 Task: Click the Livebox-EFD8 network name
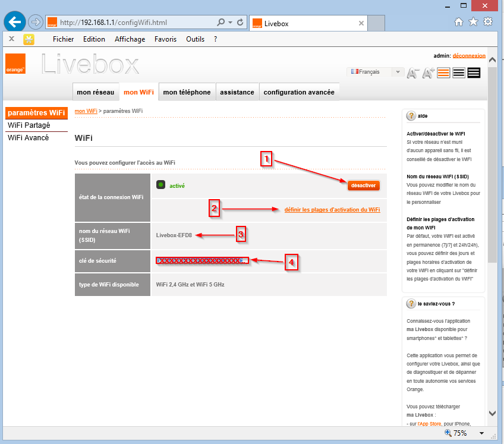[174, 235]
